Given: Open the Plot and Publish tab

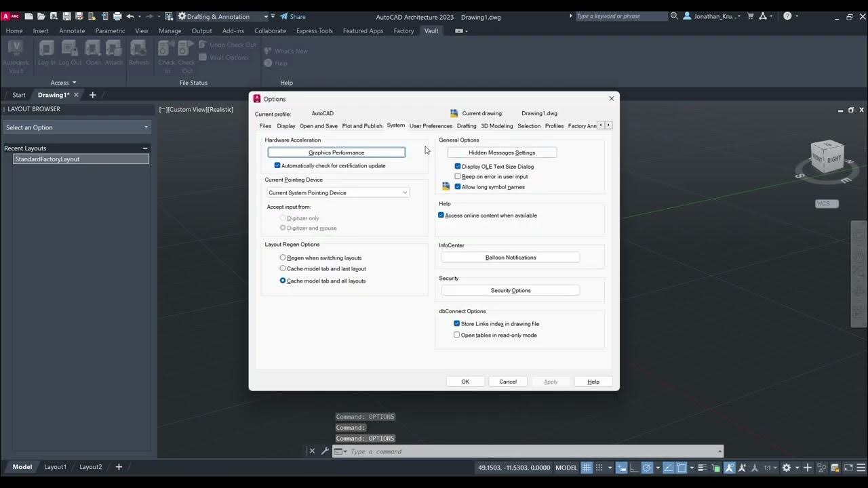Looking at the screenshot, I should click(362, 125).
